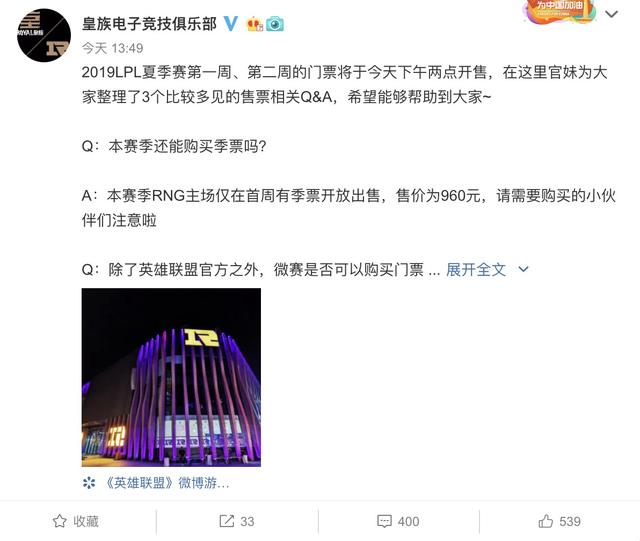This screenshot has height=541, width=640.
Task: Open the 皇族电子竞技俱乐部 profile avatar
Action: pos(44,35)
